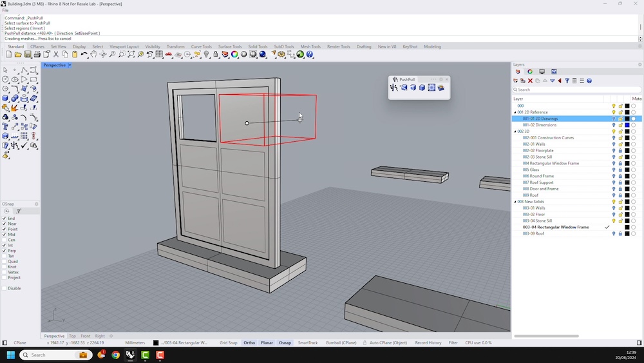Click the blue Render sphere icon

pos(263,54)
